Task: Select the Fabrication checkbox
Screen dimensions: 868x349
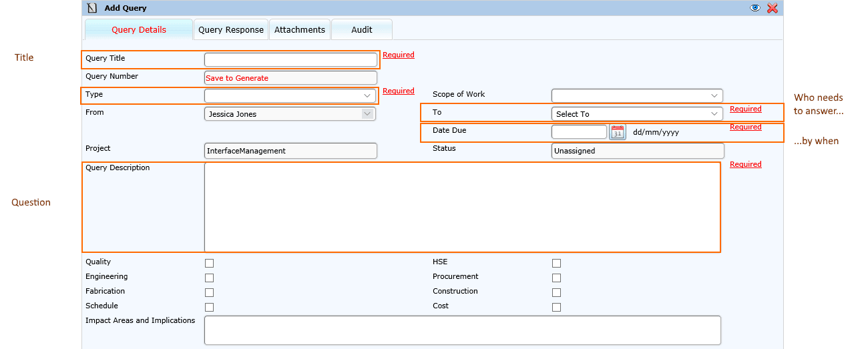Action: 210,292
